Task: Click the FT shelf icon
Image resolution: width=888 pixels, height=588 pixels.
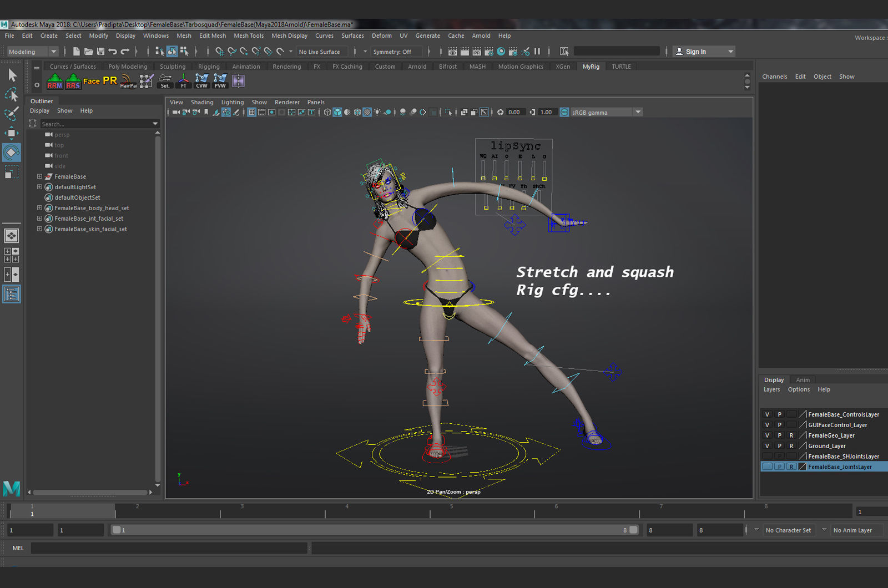Action: point(183,81)
